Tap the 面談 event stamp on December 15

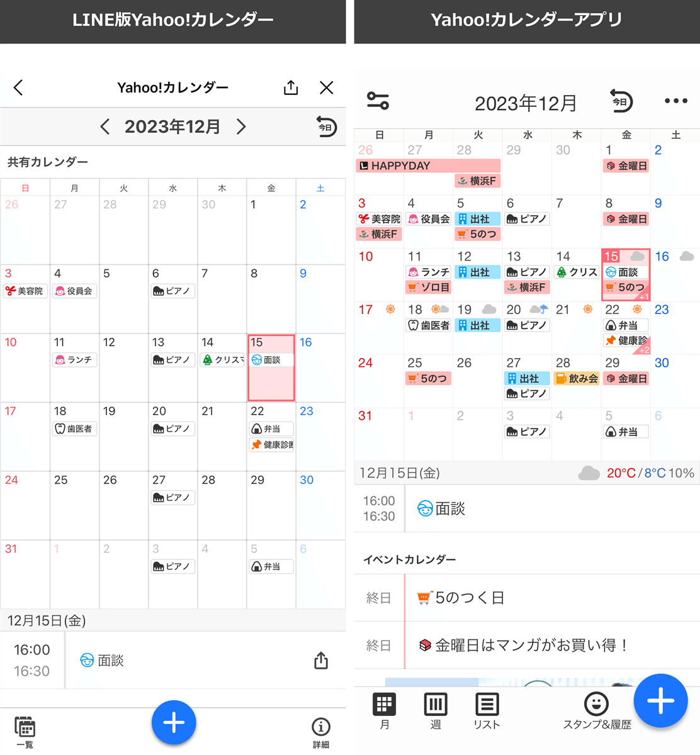coord(271,359)
